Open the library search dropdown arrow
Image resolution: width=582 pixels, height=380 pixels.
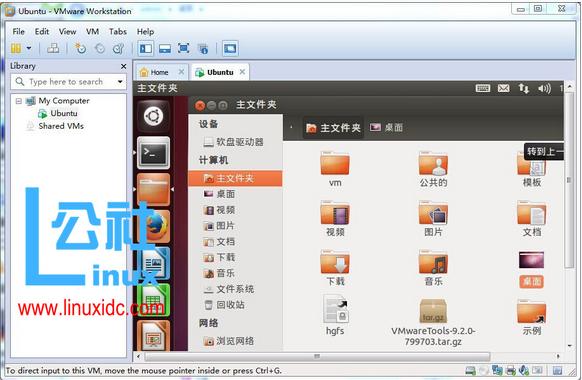[120, 82]
